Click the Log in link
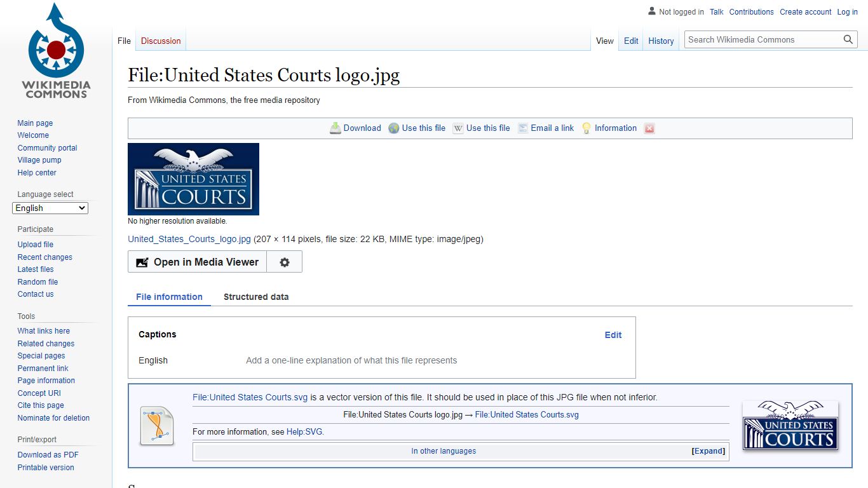 (x=848, y=11)
